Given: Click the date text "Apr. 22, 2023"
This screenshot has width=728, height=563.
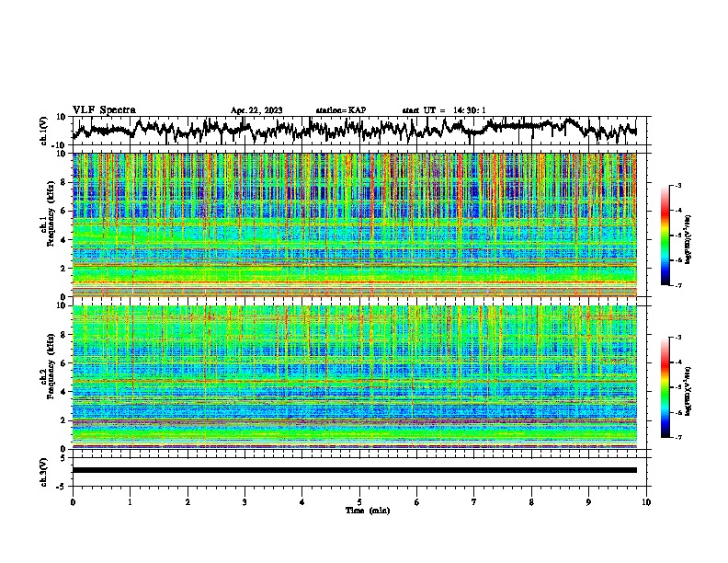Looking at the screenshot, I should 256,110.
